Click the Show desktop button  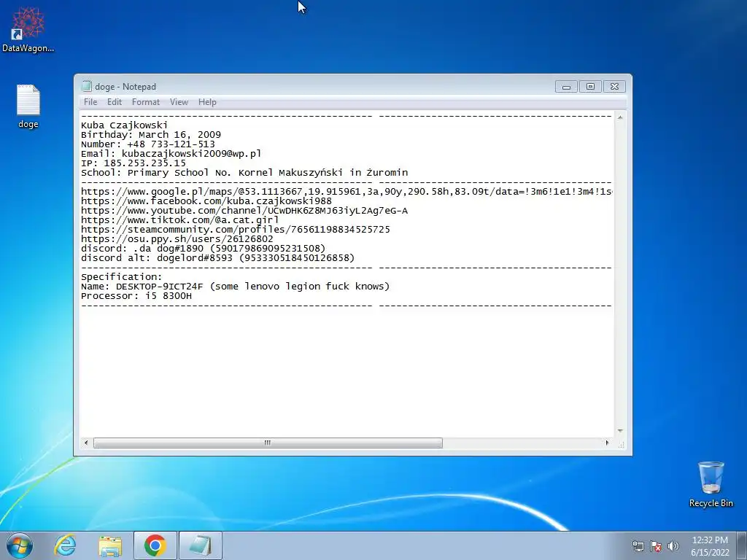coord(741,545)
